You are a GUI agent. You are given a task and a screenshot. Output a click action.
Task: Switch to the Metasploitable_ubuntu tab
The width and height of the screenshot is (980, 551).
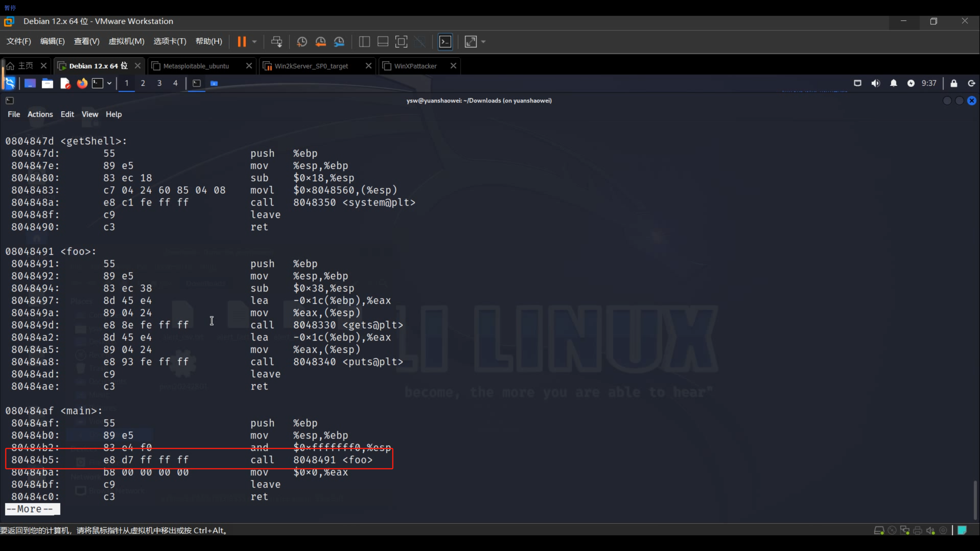tap(196, 66)
